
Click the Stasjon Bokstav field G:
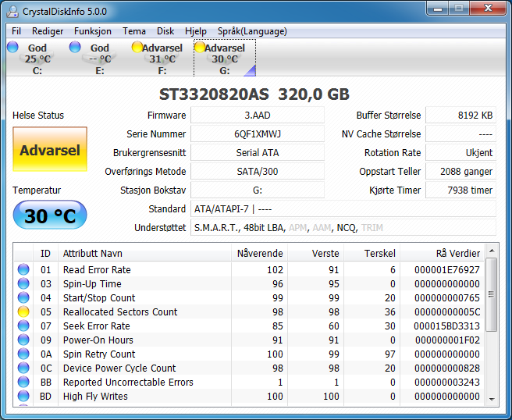pyautogui.click(x=258, y=190)
